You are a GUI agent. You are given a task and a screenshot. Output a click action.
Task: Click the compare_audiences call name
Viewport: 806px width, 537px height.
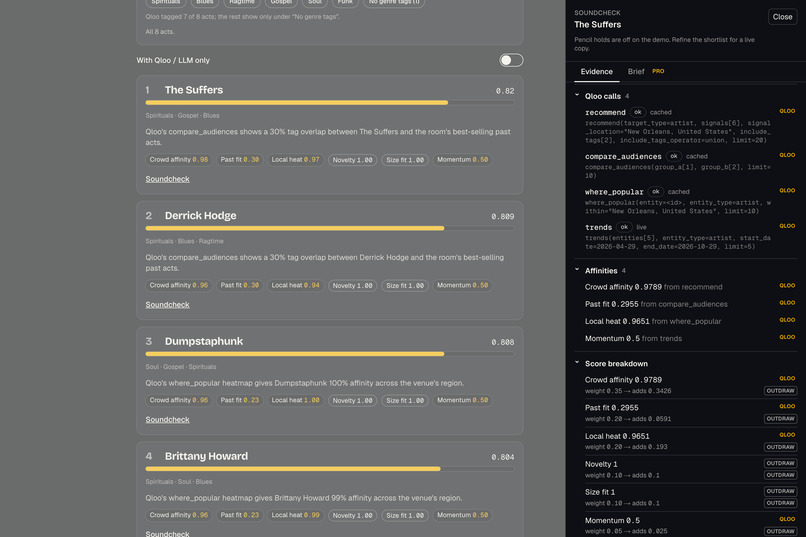pyautogui.click(x=623, y=156)
